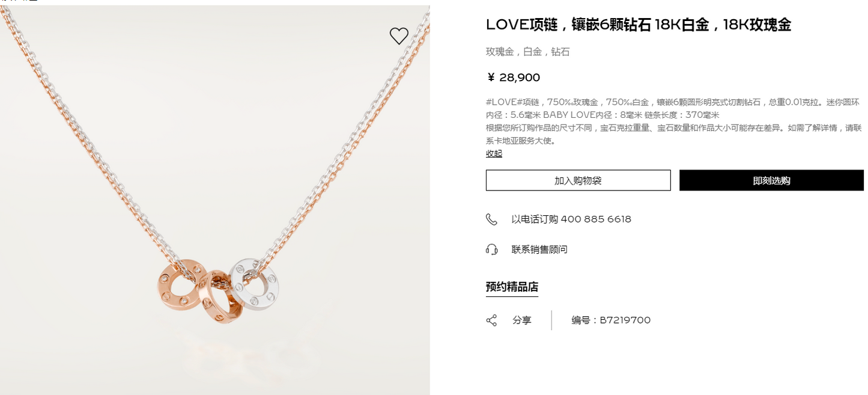868x395 pixels.
Task: Click the share network icon
Action: tap(491, 320)
